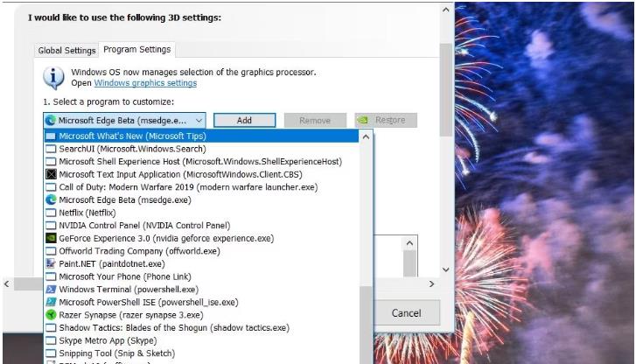Choose Paint.NET (paintdotnet.exe)
Viewport: 636px width, 364px height.
[201, 263]
